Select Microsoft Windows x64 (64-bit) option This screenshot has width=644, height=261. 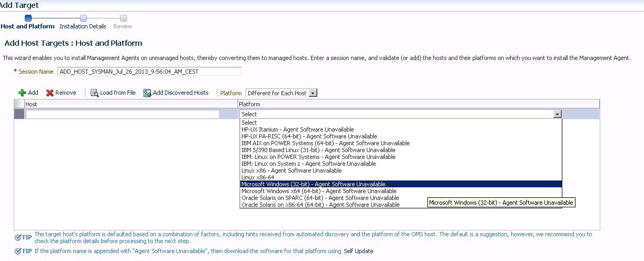tap(319, 191)
